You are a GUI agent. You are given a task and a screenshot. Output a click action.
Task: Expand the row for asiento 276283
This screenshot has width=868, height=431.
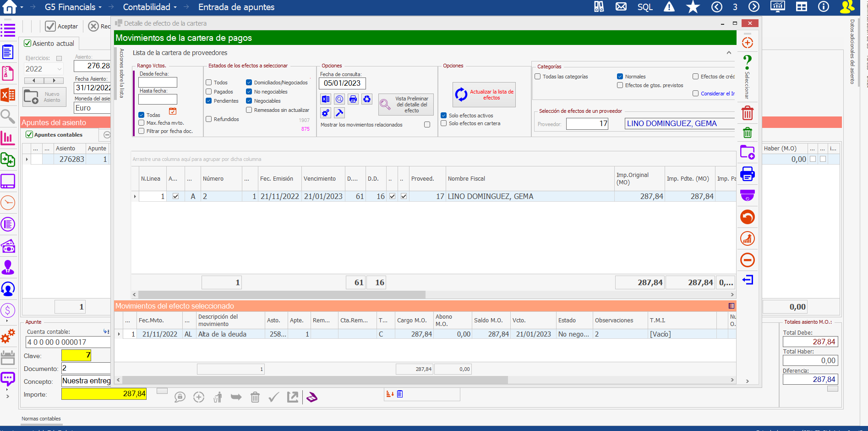[x=27, y=160]
